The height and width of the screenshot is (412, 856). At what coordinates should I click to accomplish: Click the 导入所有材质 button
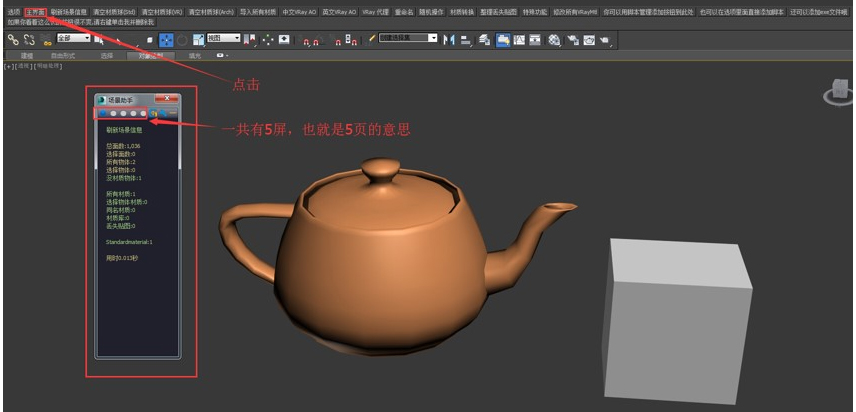coord(257,12)
